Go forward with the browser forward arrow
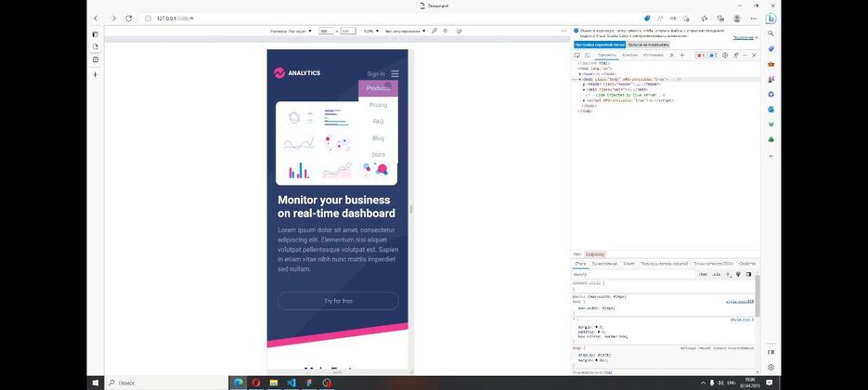This screenshot has height=390, width=868. 113,19
